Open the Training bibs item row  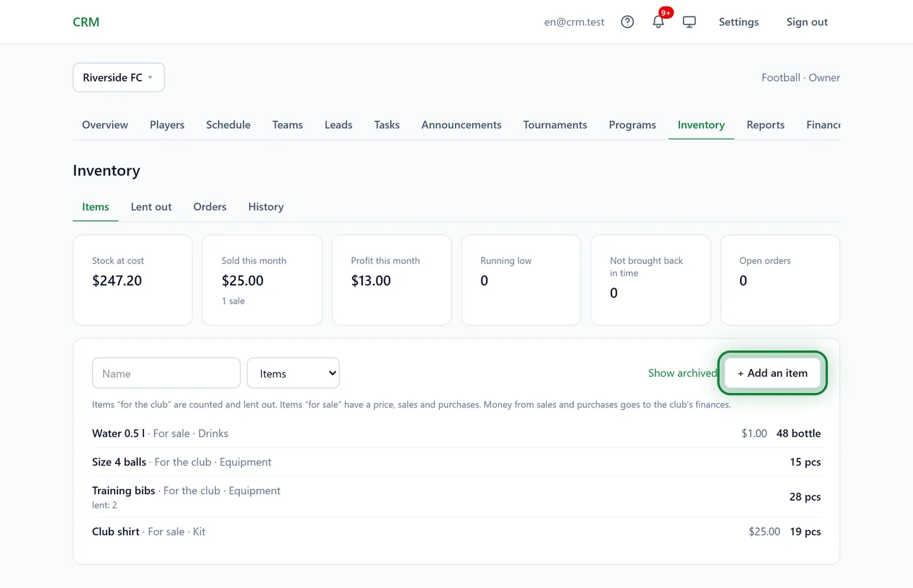pos(456,497)
